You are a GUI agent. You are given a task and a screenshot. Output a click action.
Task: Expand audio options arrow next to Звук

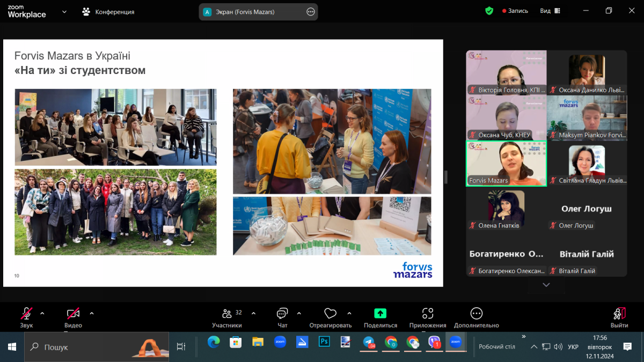click(42, 313)
